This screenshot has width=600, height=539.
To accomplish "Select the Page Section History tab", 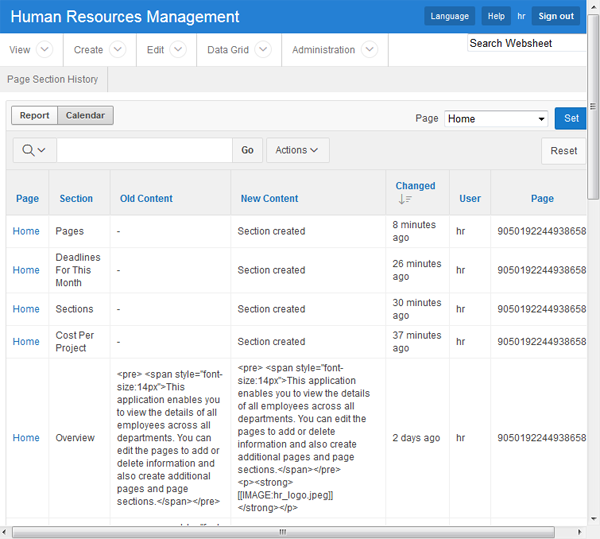I will tap(52, 79).
